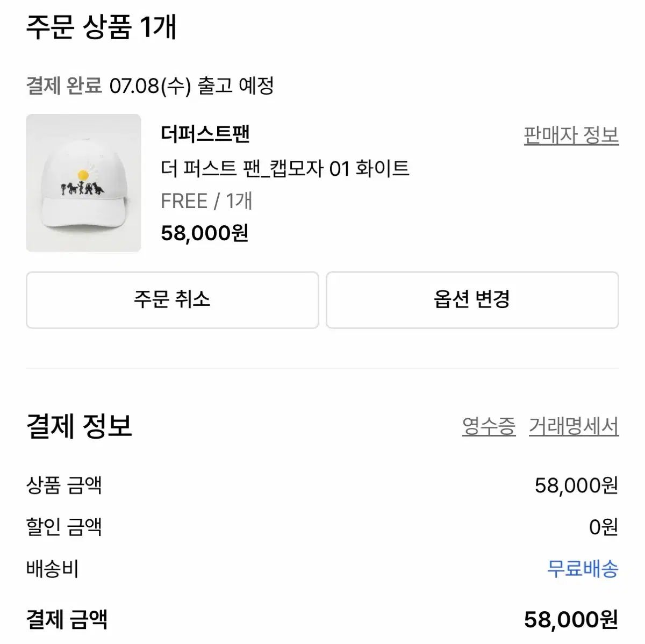Click the 배송비 row label
645x644 pixels.
[x=53, y=569]
